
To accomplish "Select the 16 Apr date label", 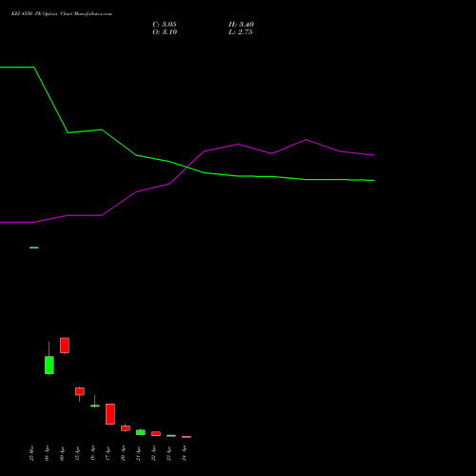I will click(x=92, y=453).
